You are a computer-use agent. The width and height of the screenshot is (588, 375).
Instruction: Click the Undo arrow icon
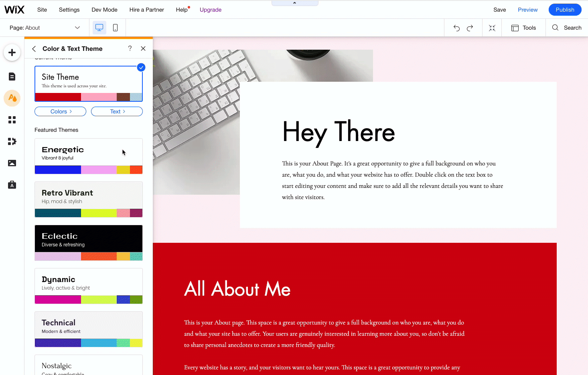click(456, 28)
